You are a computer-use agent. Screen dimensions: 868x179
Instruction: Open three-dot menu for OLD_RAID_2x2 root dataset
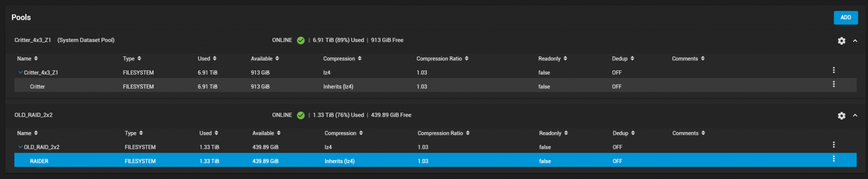[x=834, y=145]
